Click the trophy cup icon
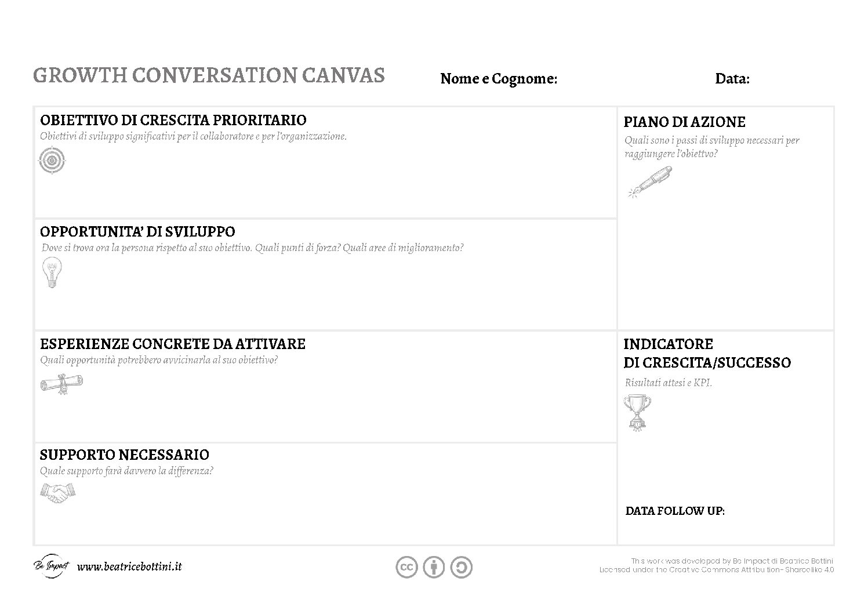868x614 pixels. [x=637, y=412]
